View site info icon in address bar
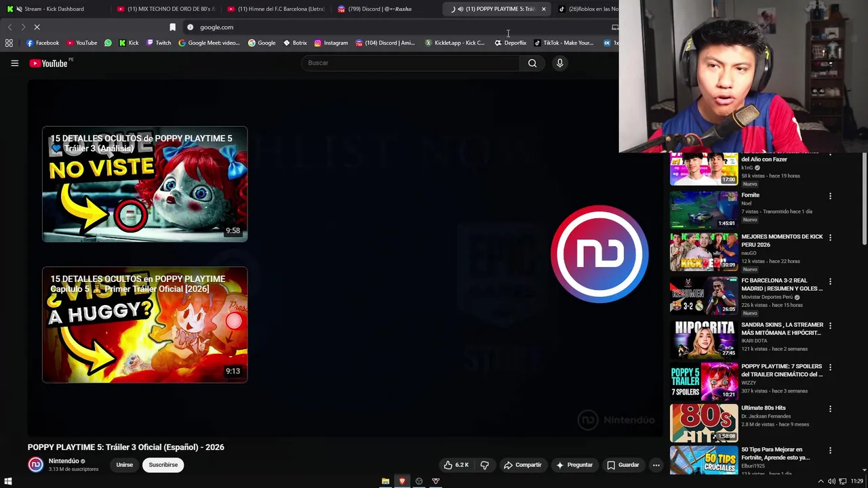 [191, 27]
